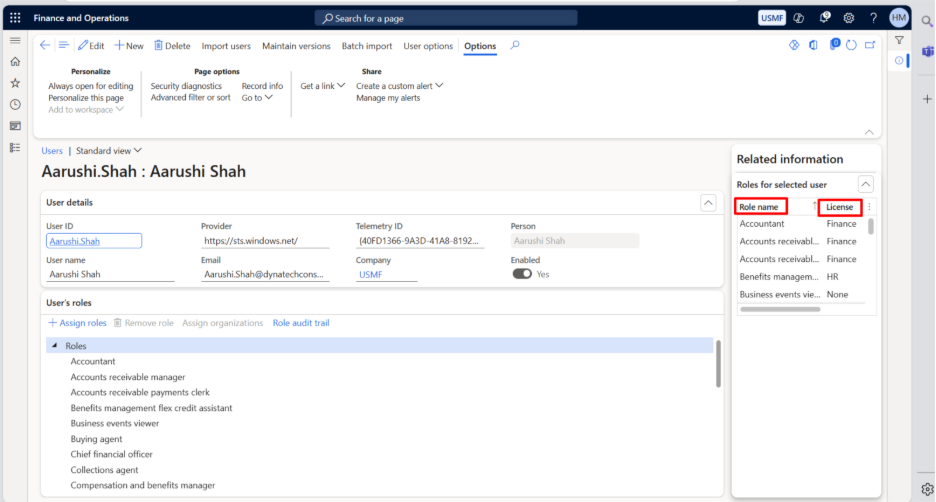
Task: Click Manage my alerts
Action: [x=388, y=98]
